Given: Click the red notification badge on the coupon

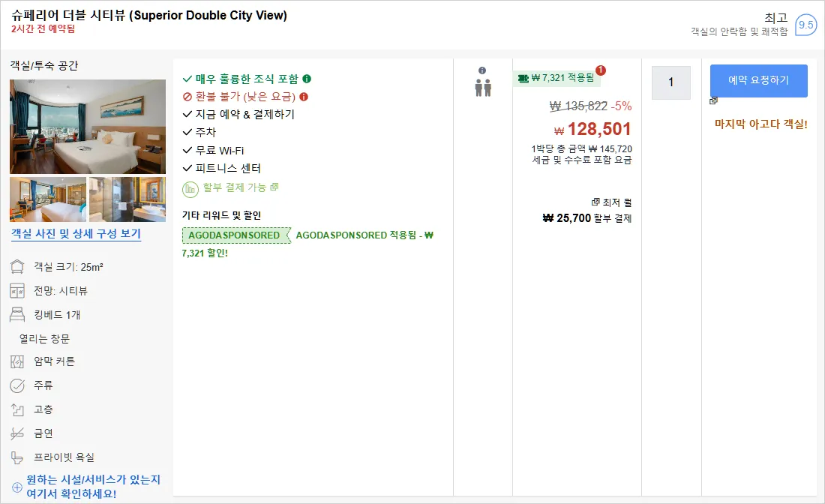Looking at the screenshot, I should (x=600, y=70).
